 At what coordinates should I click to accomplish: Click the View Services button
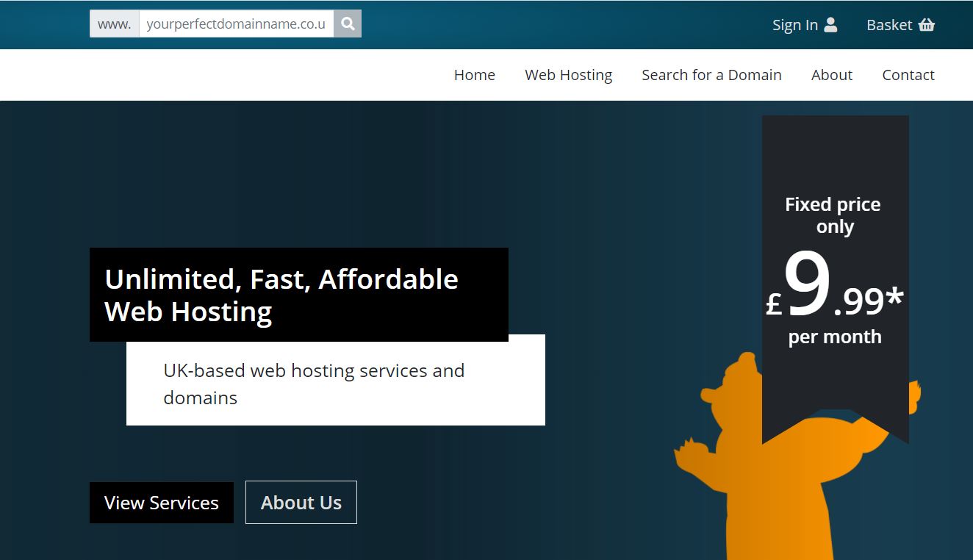tap(162, 503)
